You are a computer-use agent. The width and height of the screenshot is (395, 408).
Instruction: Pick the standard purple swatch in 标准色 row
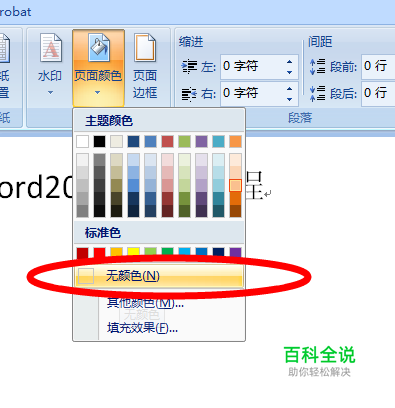tap(235, 253)
